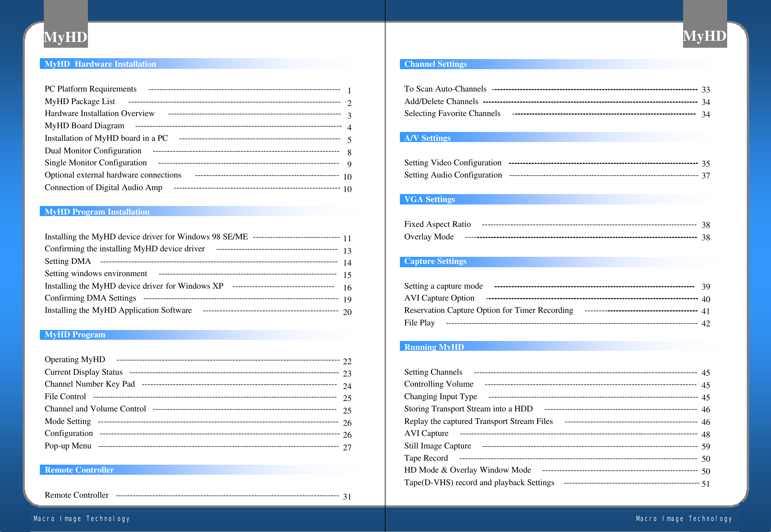Go to AVI Capture Option entry

point(439,298)
